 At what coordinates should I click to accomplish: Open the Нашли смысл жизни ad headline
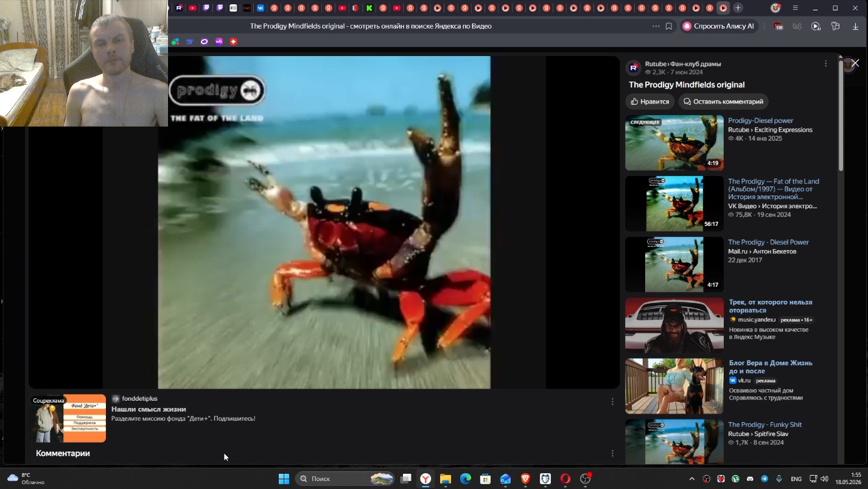click(x=149, y=409)
